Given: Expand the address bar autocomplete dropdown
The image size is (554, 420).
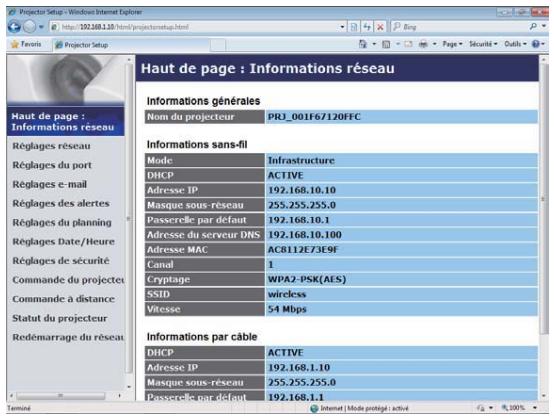Looking at the screenshot, I should pos(342,27).
